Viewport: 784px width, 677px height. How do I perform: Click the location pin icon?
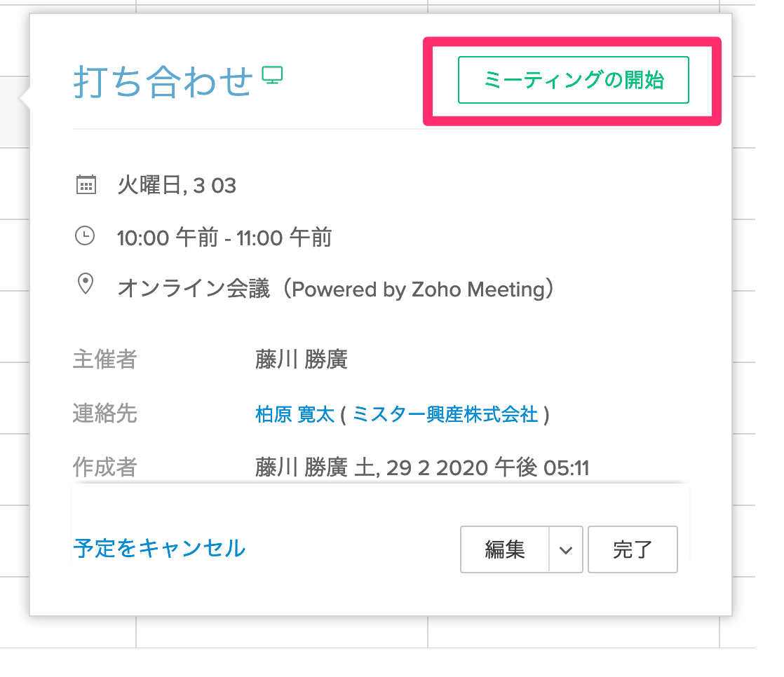(86, 284)
